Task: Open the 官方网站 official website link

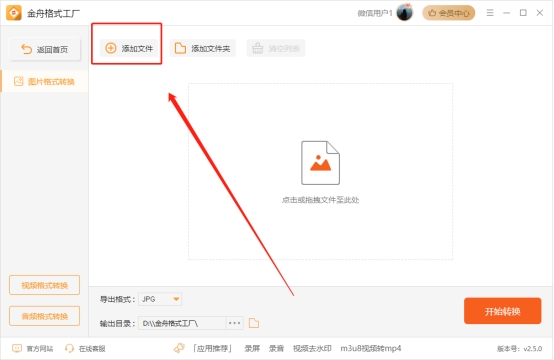Action: 40,349
